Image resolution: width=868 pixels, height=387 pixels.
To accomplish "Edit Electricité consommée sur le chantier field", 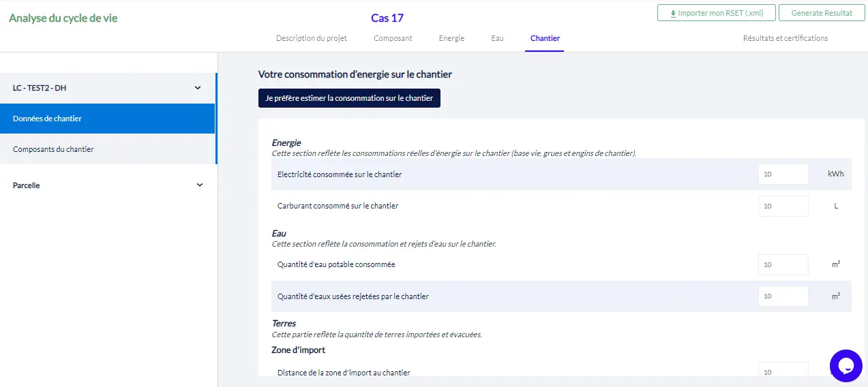I will pyautogui.click(x=783, y=174).
